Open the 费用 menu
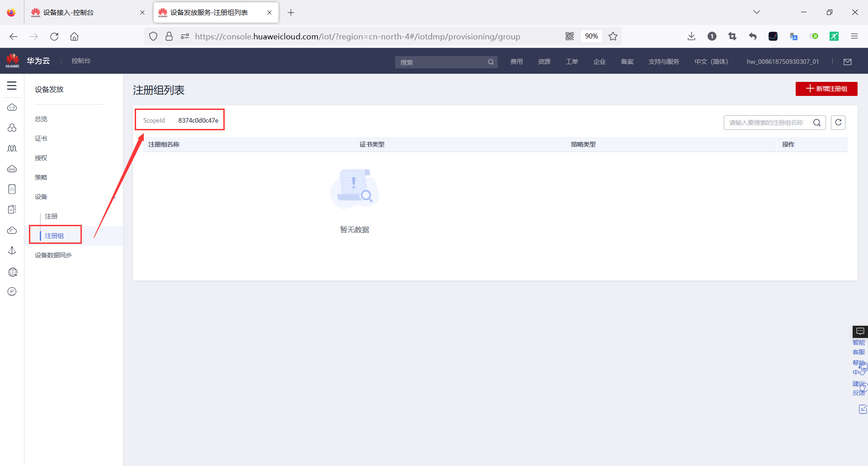This screenshot has width=868, height=466. 516,62
